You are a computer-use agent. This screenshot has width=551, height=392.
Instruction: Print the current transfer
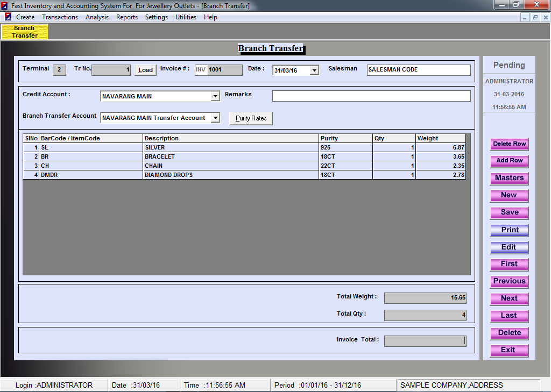coord(509,230)
